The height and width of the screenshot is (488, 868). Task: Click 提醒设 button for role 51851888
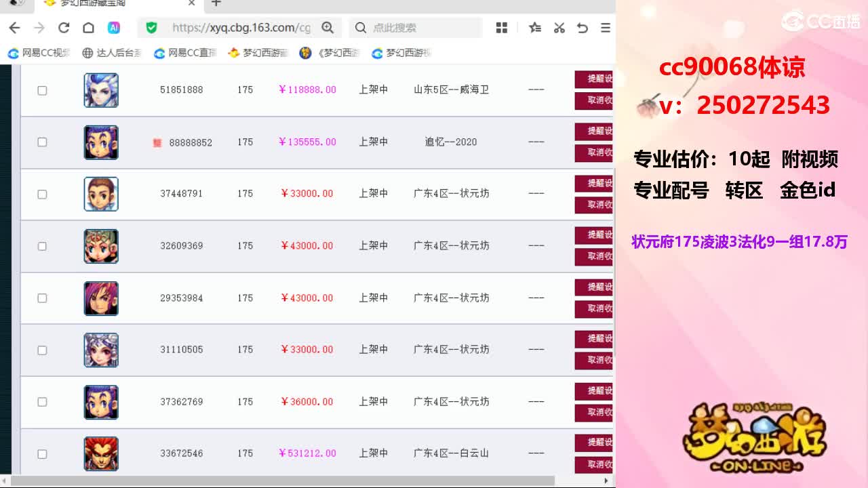pos(594,79)
